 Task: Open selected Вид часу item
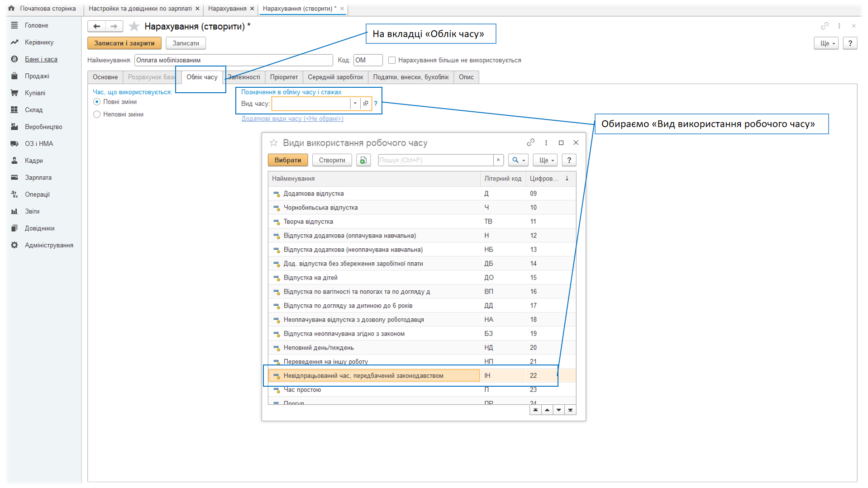366,104
